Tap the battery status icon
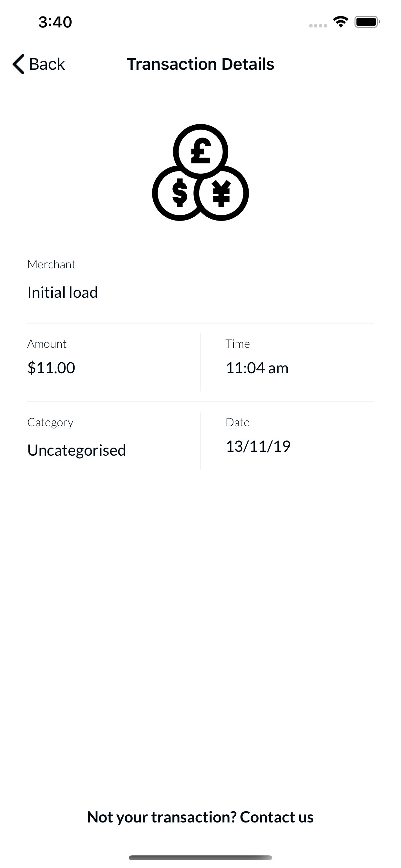Image resolution: width=401 pixels, height=868 pixels. click(x=367, y=22)
